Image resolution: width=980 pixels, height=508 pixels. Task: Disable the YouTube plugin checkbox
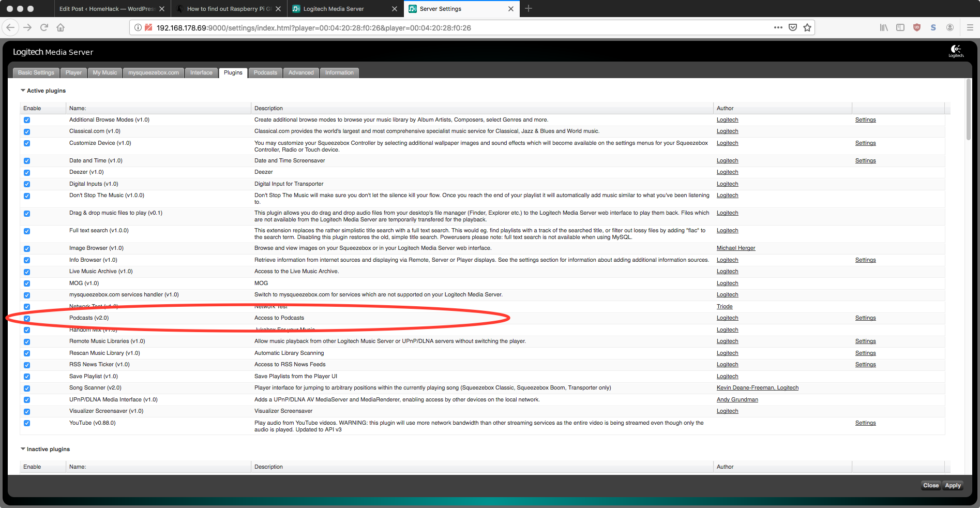(27, 423)
